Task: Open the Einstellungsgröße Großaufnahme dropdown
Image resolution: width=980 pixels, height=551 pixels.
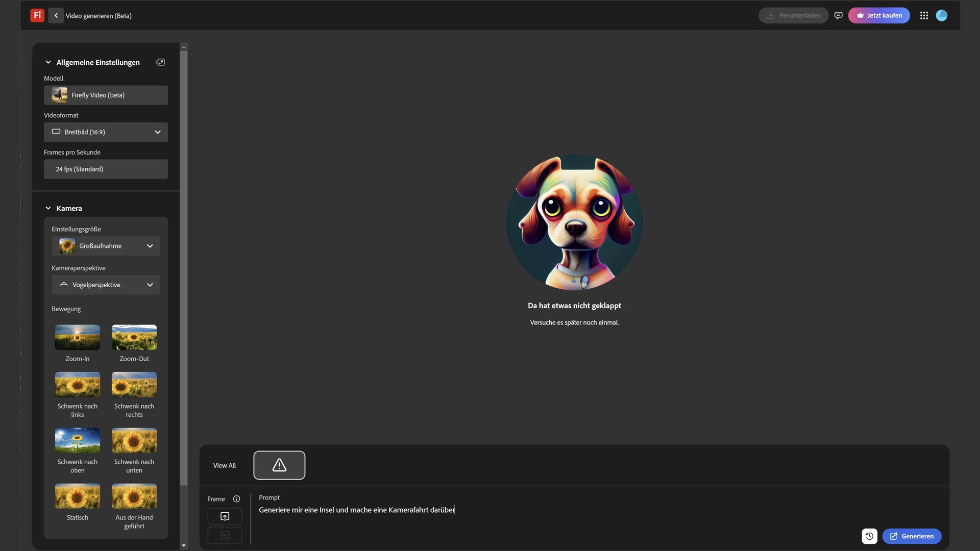Action: point(106,246)
